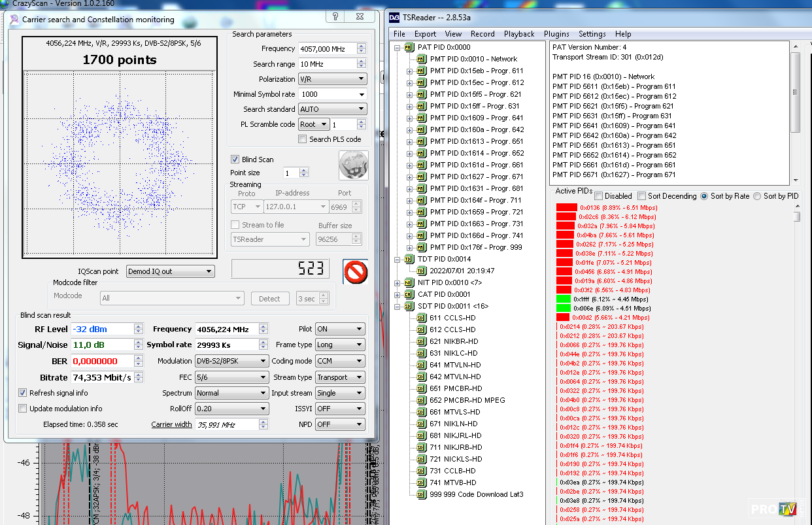
Task: Click the help question mark button
Action: point(335,16)
